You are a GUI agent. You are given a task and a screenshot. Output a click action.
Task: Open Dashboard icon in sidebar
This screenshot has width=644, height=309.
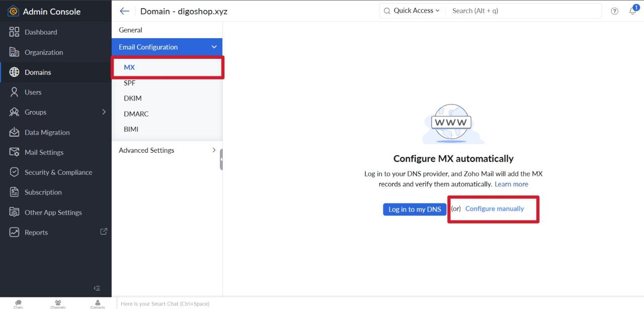(x=14, y=32)
